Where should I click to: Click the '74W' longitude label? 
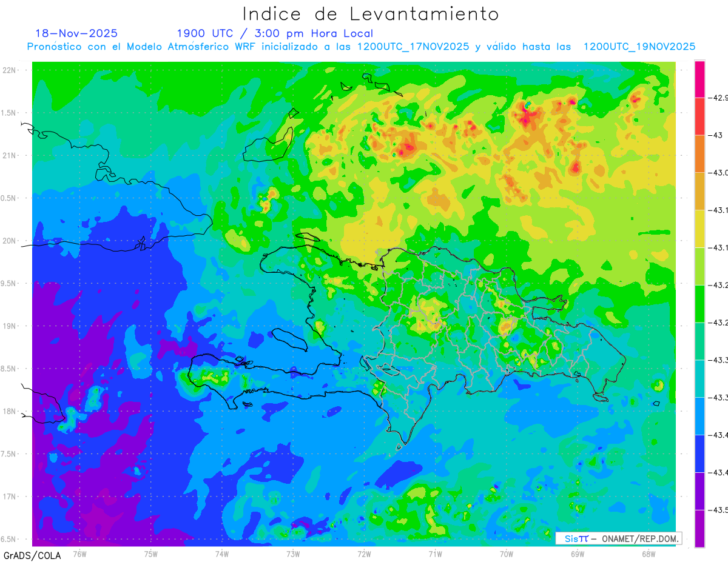tap(222, 554)
